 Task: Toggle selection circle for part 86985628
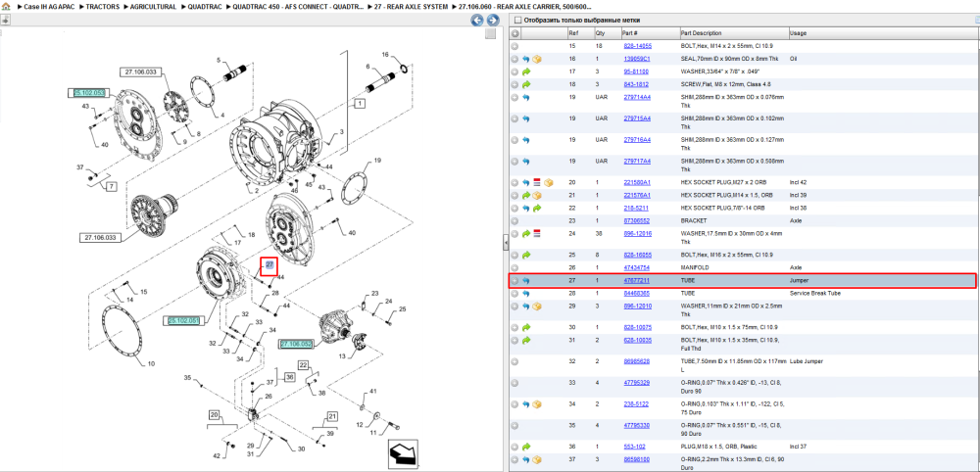[514, 361]
